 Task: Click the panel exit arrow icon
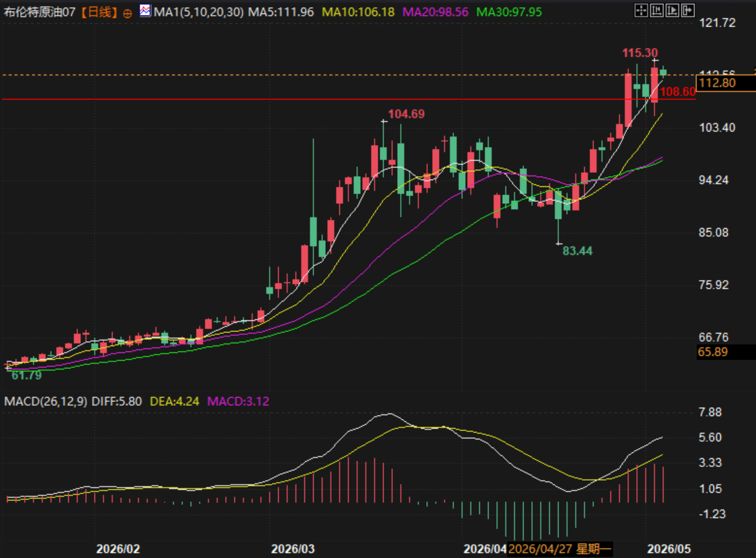(x=687, y=10)
